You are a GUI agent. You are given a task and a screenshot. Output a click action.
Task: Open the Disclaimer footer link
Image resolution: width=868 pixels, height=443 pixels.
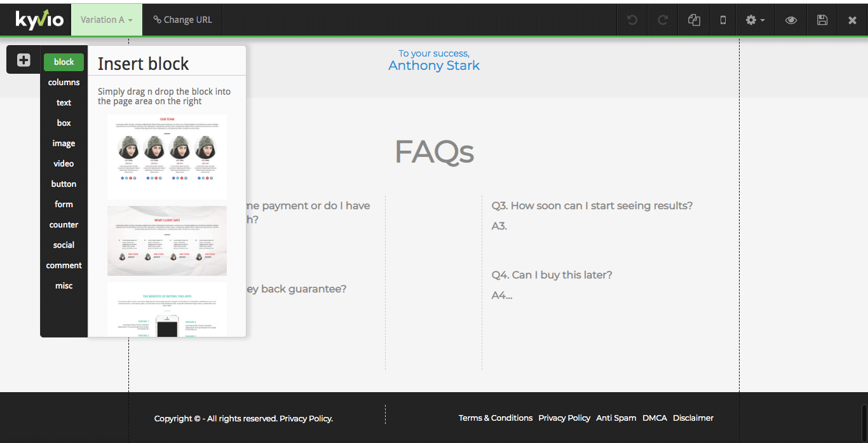click(693, 418)
